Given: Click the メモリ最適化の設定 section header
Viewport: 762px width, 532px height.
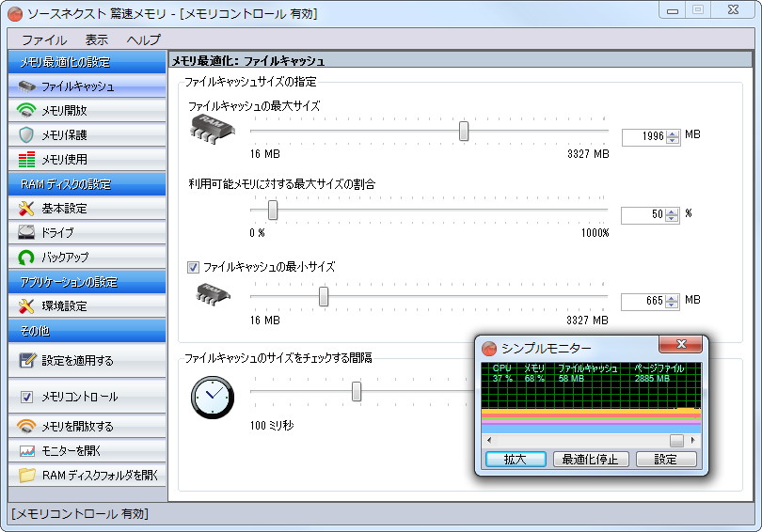Looking at the screenshot, I should 87,62.
